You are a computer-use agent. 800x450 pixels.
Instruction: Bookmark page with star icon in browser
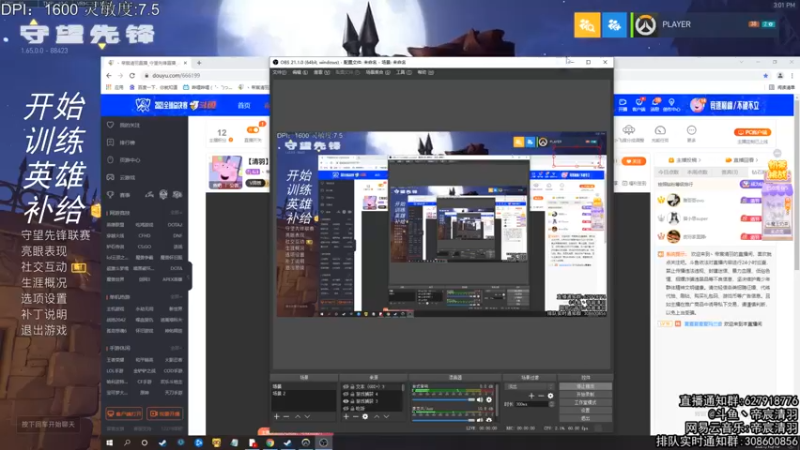click(765, 76)
